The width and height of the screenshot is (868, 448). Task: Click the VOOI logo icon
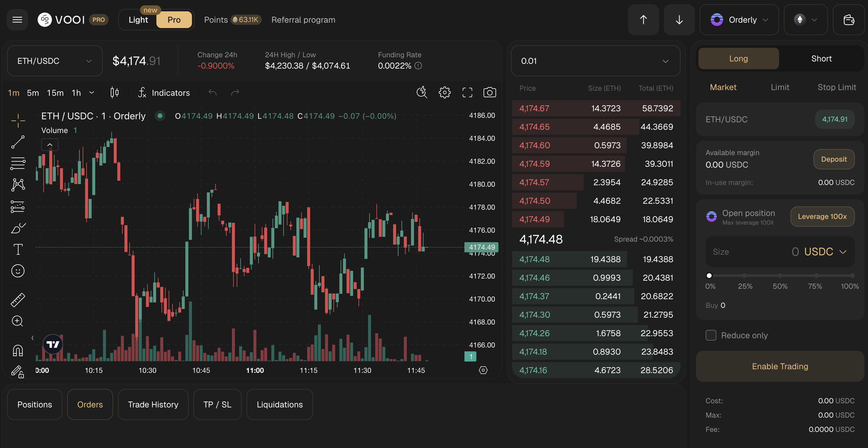point(44,20)
